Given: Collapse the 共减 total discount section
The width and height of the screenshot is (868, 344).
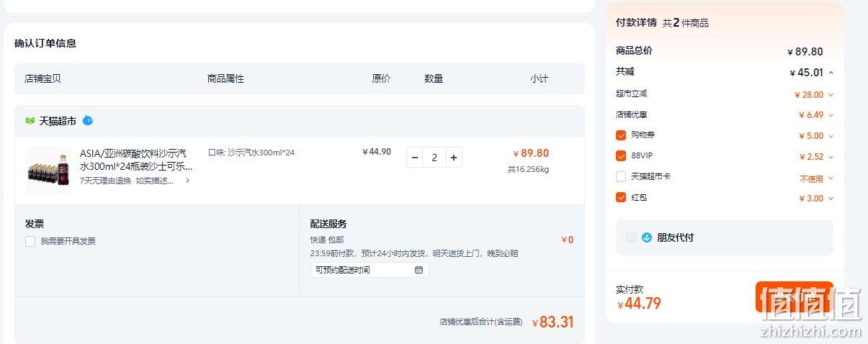Looking at the screenshot, I should (831, 73).
